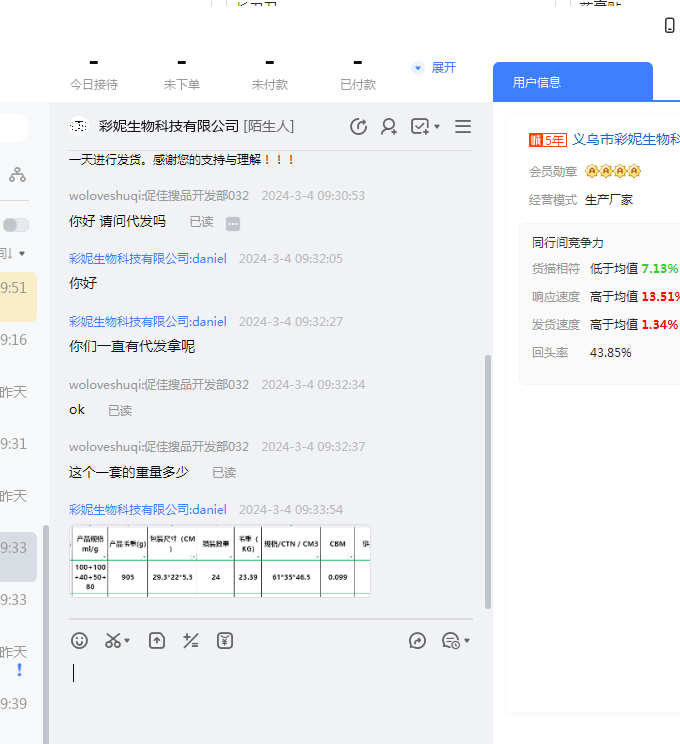Toggle the switch in the left sidebar
This screenshot has width=680, height=744.
tap(16, 225)
